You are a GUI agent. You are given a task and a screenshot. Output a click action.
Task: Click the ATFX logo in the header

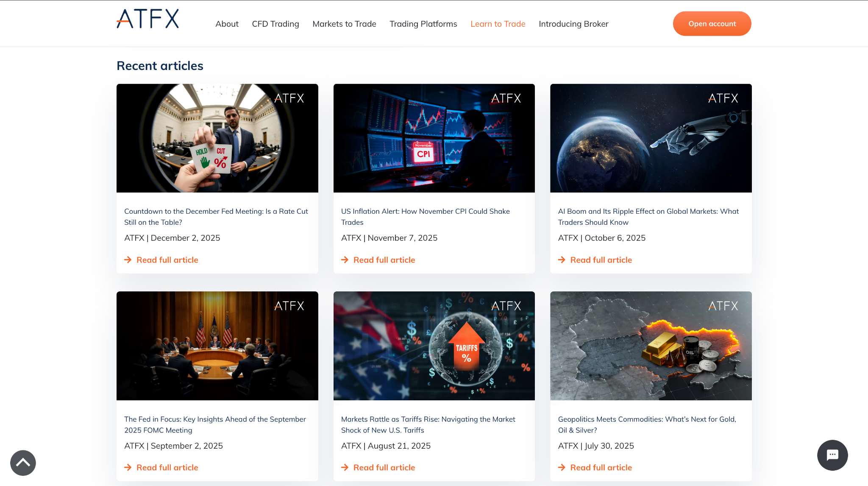pyautogui.click(x=147, y=19)
